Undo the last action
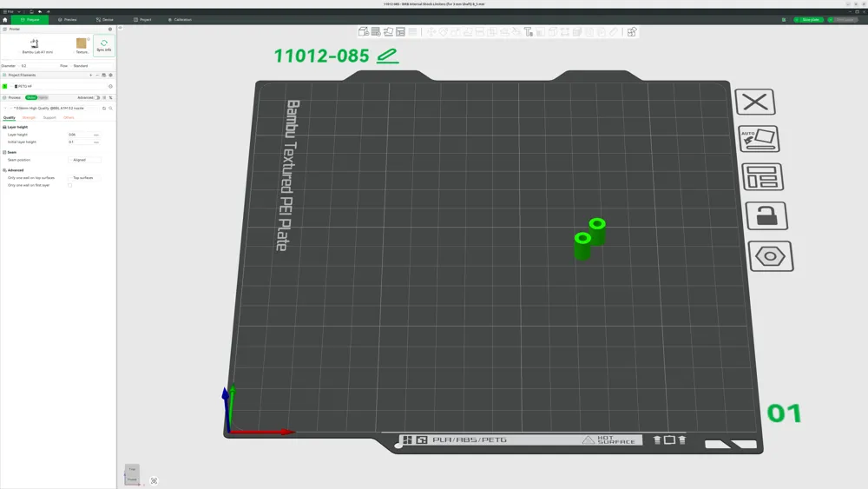The height and width of the screenshot is (489, 868). click(40, 11)
